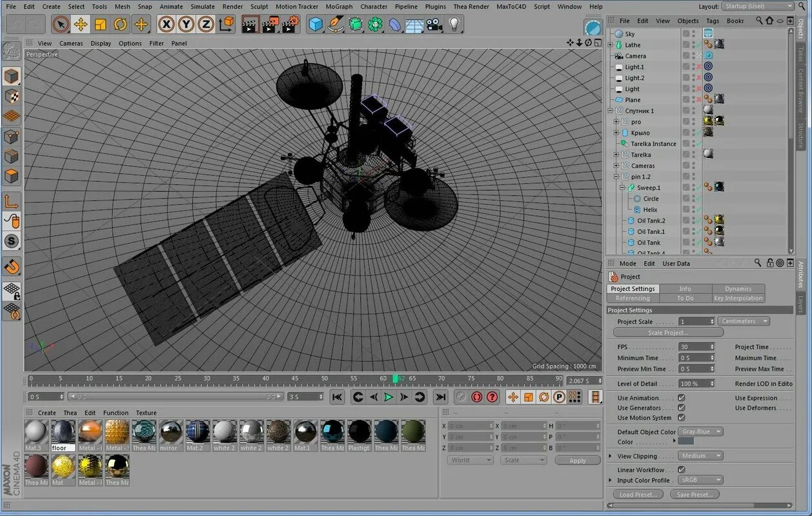Image resolution: width=812 pixels, height=516 pixels.
Task: Open the blue Deformer icon
Action: 395,25
